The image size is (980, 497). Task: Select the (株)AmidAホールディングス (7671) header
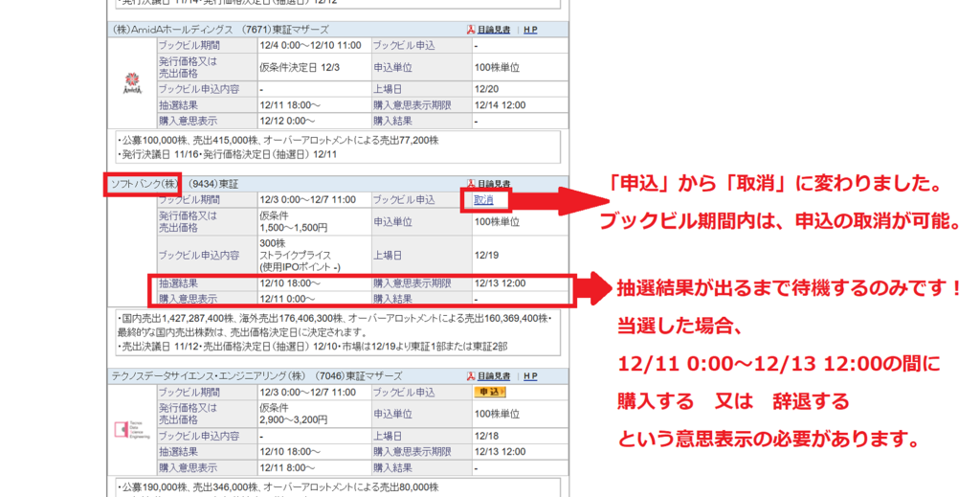click(x=220, y=30)
